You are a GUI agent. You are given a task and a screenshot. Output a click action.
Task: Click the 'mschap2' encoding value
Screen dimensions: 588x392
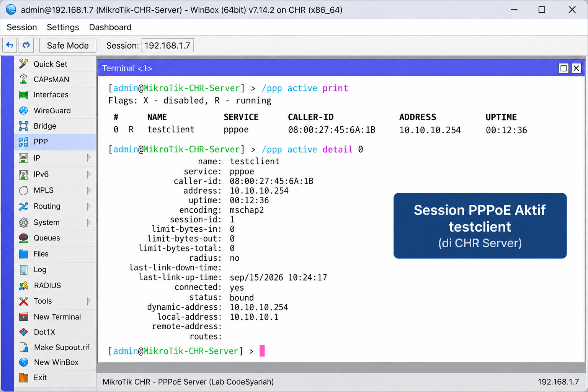coord(247,210)
